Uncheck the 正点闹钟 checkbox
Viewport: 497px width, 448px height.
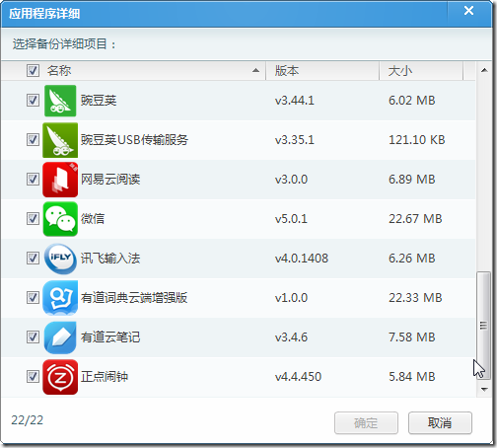(x=33, y=377)
